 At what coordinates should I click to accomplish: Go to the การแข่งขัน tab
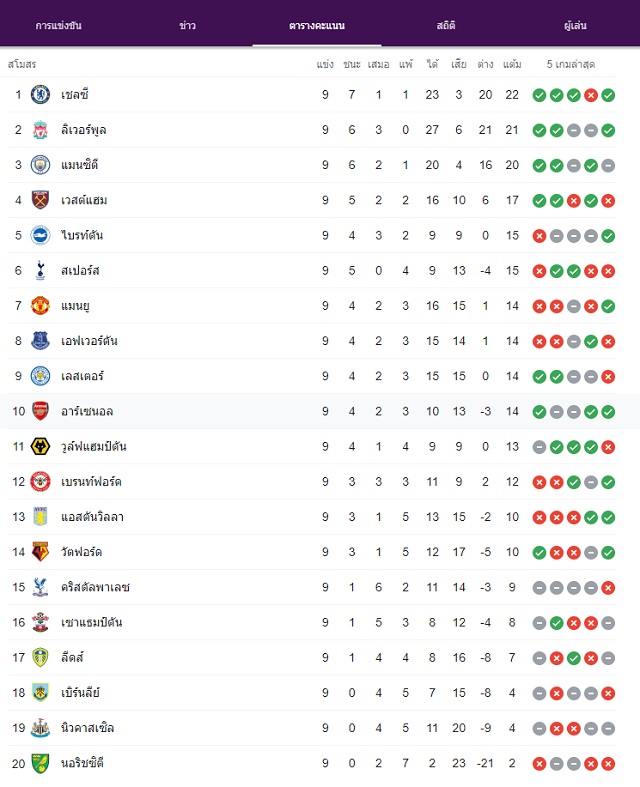(x=58, y=25)
